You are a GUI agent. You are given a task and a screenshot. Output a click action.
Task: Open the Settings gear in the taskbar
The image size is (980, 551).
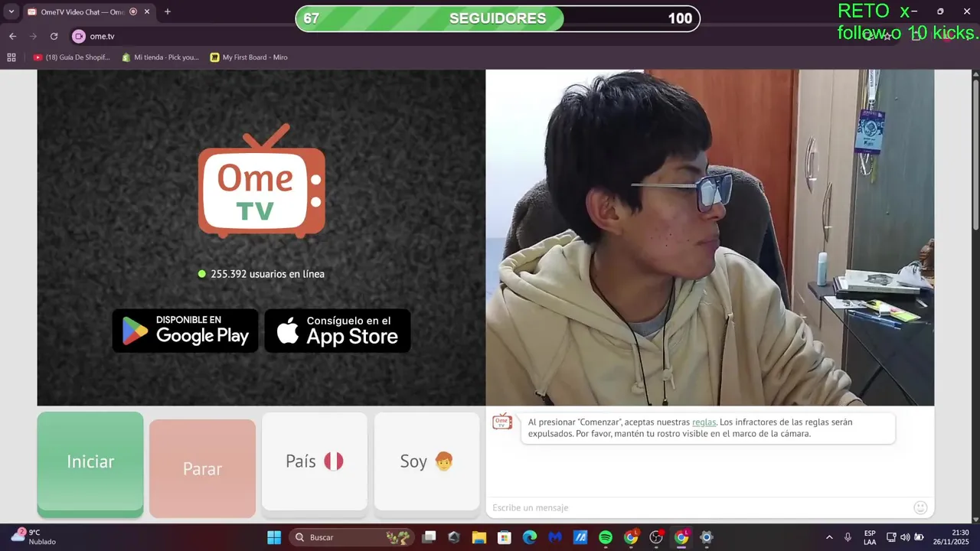[707, 537]
